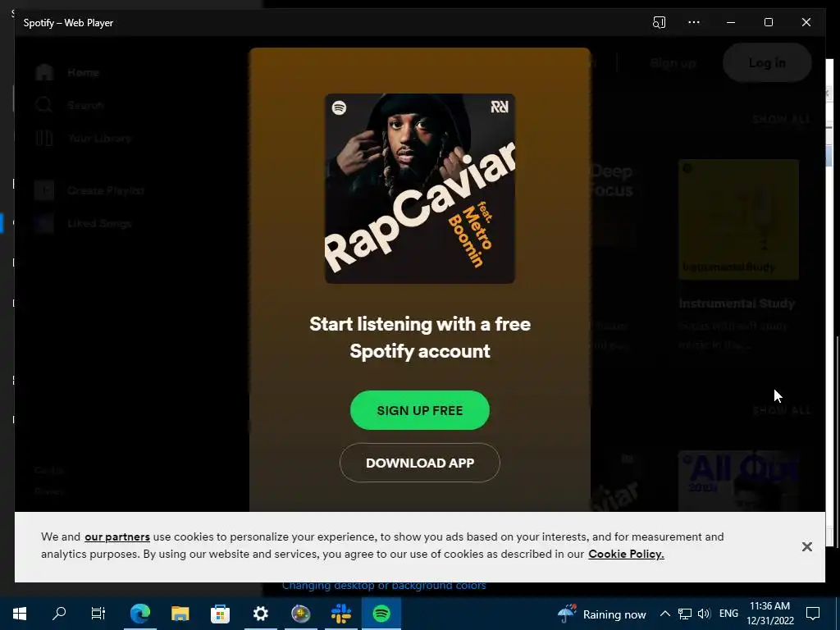Click the Create Playlist plus icon
Viewport: 840px width, 630px height.
[x=44, y=190]
